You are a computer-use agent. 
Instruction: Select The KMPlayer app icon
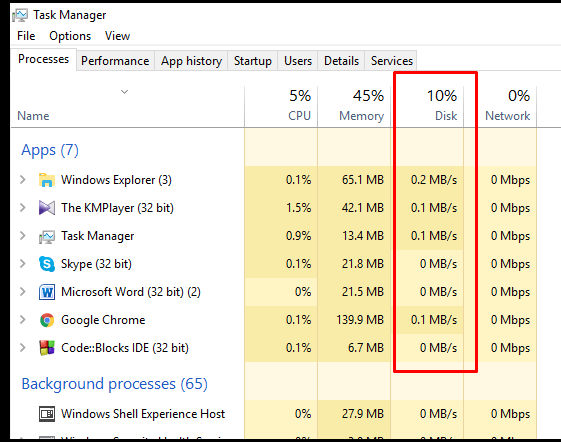pos(47,208)
